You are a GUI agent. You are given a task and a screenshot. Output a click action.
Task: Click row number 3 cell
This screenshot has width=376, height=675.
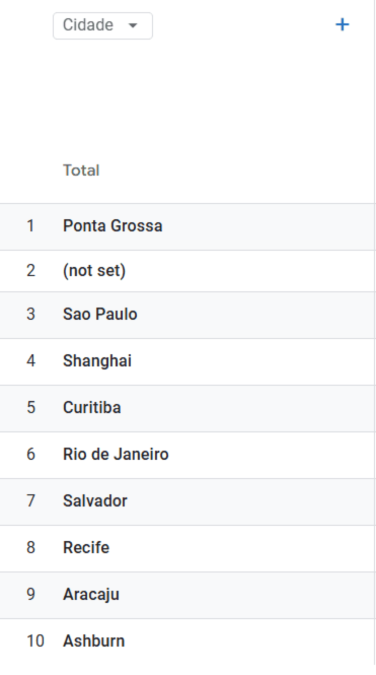click(31, 314)
